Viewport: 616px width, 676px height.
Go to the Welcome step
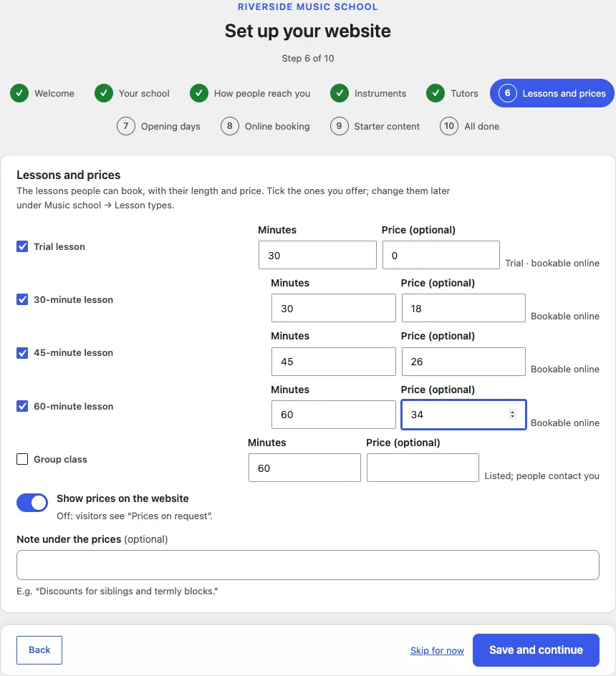(x=42, y=93)
